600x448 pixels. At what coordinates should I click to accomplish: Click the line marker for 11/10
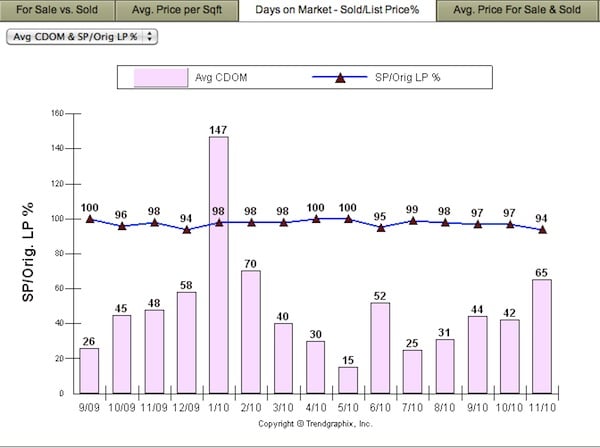click(541, 229)
